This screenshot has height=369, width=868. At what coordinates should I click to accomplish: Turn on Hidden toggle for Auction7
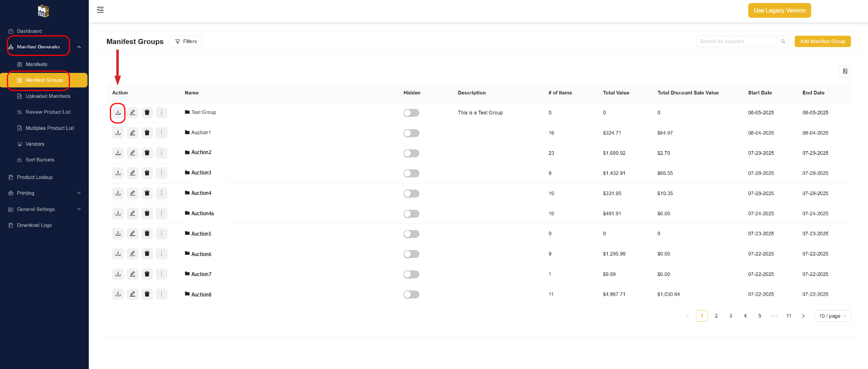pyautogui.click(x=411, y=274)
